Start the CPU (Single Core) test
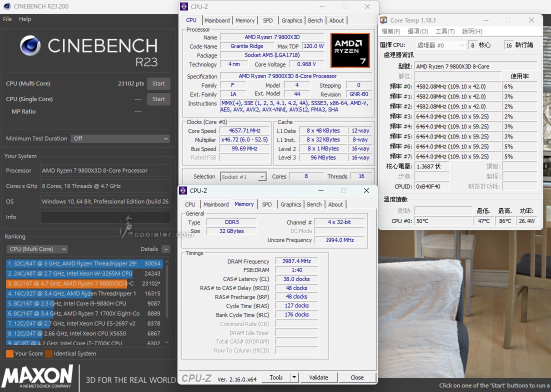This screenshot has height=392, width=551. click(x=158, y=99)
